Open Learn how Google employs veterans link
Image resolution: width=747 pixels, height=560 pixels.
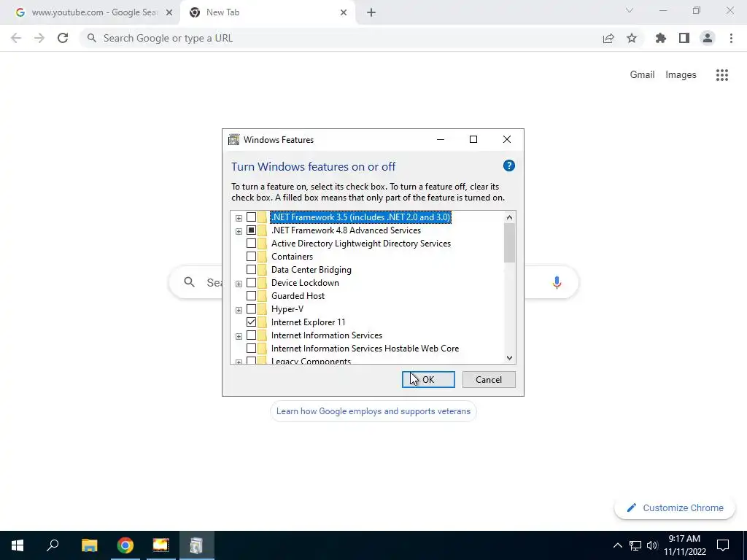tap(373, 411)
